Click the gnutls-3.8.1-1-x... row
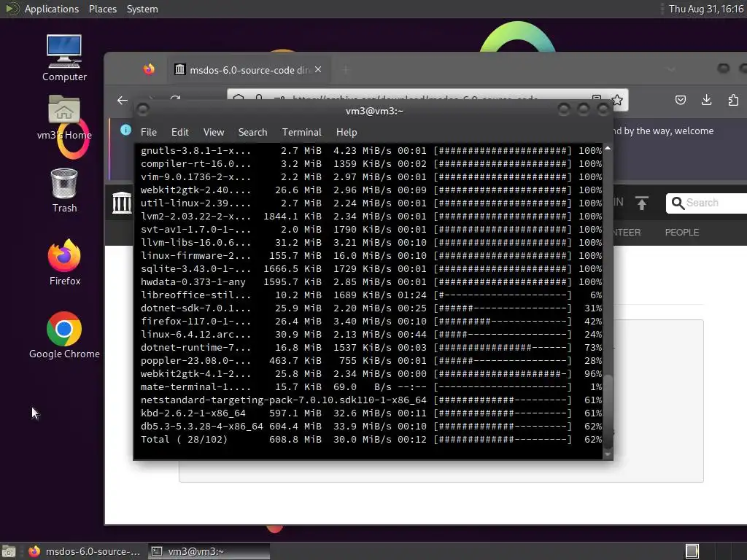747x560 pixels. (371, 150)
